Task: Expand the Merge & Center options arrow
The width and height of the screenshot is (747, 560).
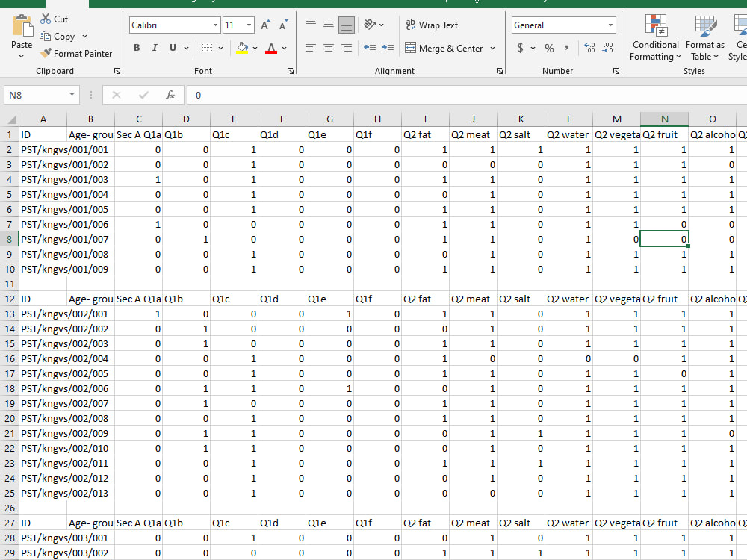Action: click(x=492, y=48)
